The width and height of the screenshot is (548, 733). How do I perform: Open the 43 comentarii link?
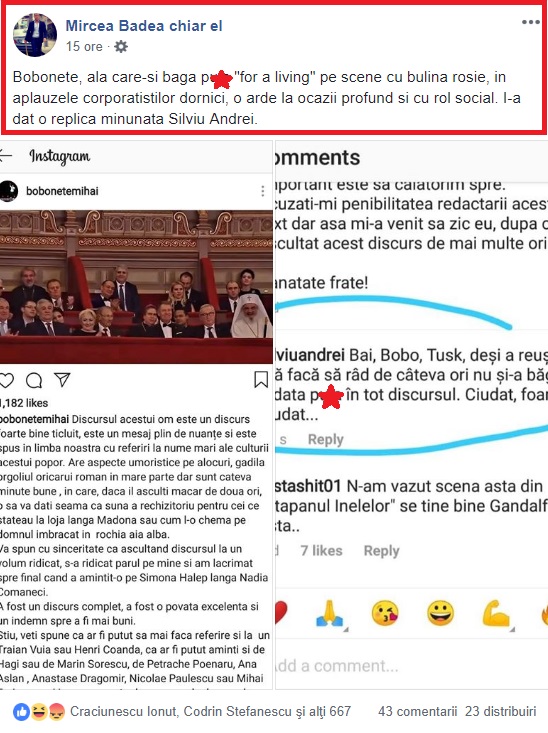(418, 711)
